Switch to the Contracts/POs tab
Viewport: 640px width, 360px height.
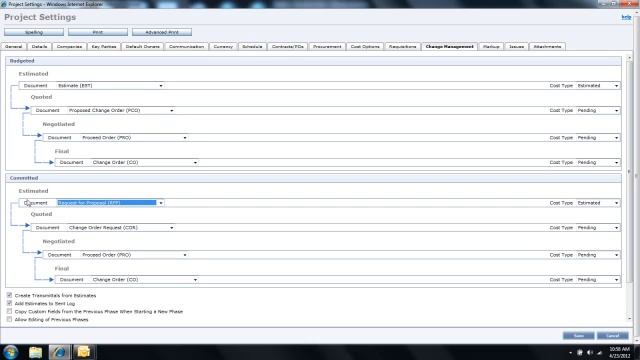coord(288,47)
